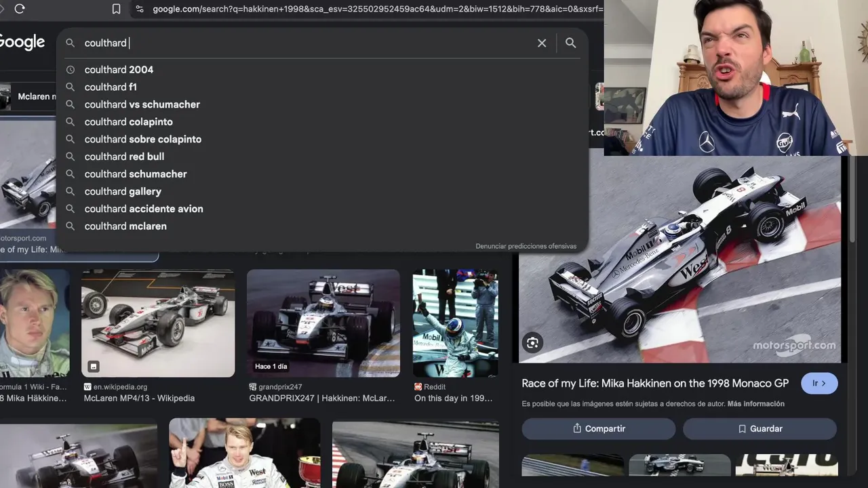The image size is (868, 488).
Task: Open the Reddit 'On this day in 199...' thumbnail
Action: (x=456, y=323)
